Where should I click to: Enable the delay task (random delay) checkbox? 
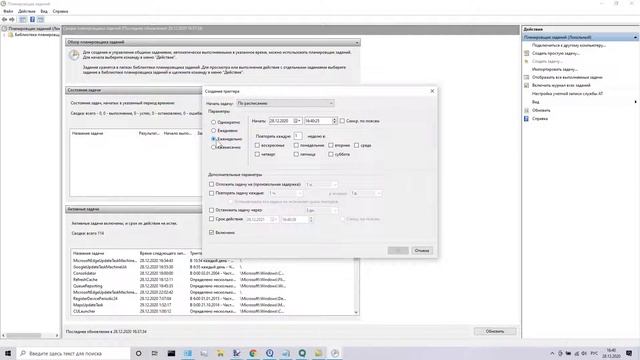pos(211,184)
